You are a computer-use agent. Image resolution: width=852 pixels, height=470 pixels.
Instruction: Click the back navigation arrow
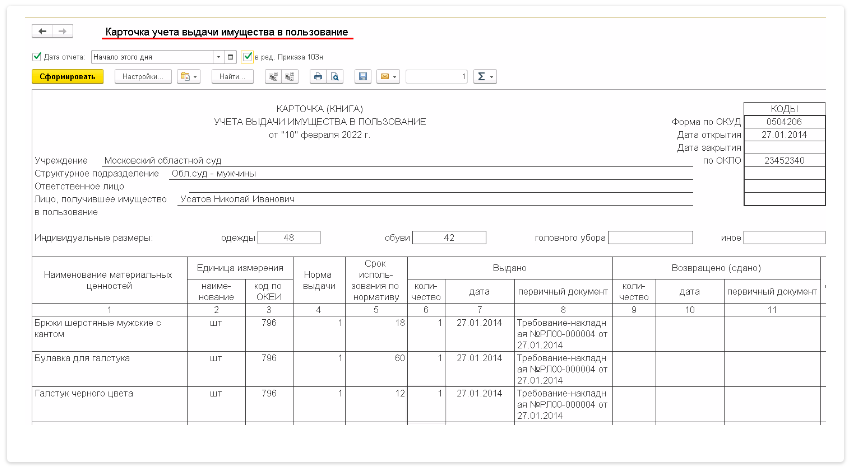click(x=42, y=33)
